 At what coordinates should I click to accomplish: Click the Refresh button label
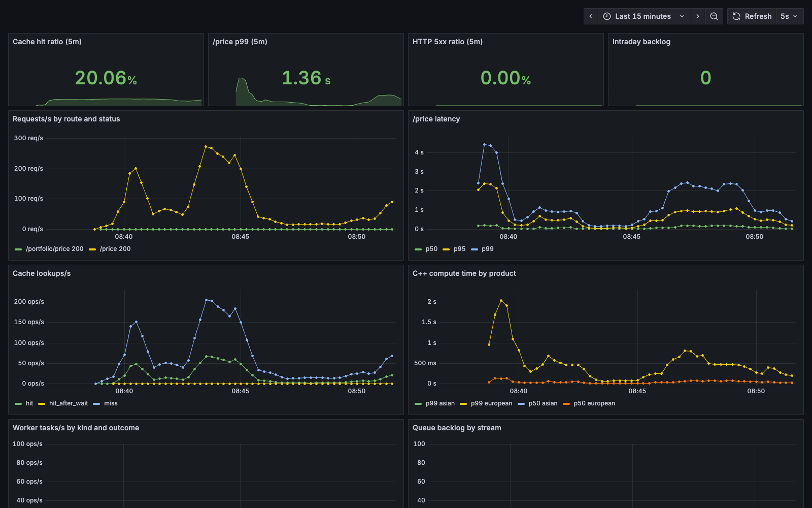[x=758, y=16]
